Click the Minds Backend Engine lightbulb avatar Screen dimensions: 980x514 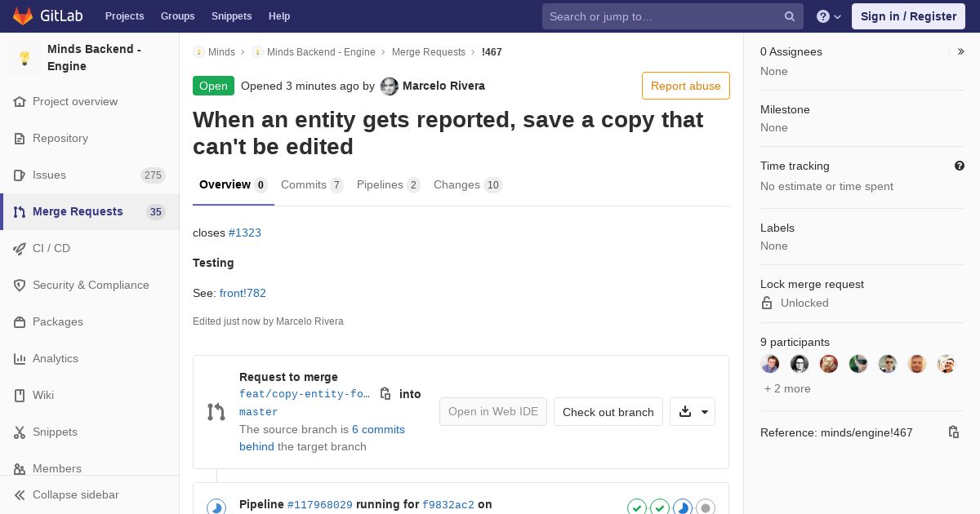coord(24,58)
